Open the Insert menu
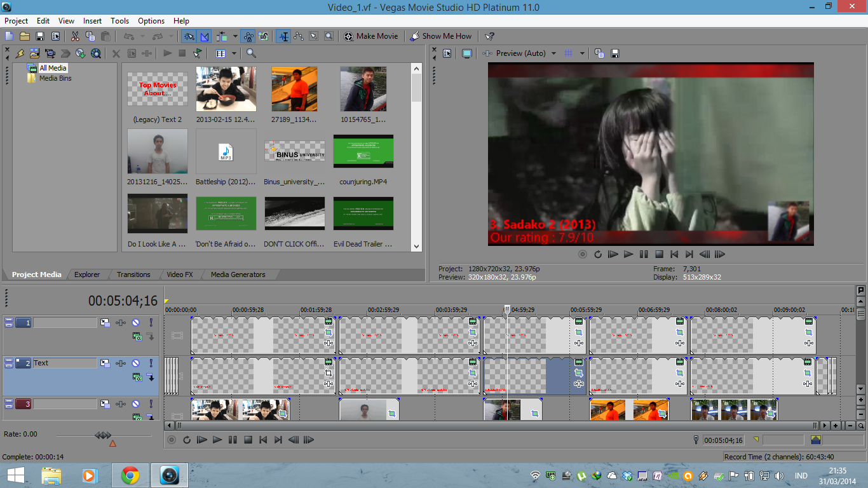This screenshot has width=868, height=488. [92, 21]
